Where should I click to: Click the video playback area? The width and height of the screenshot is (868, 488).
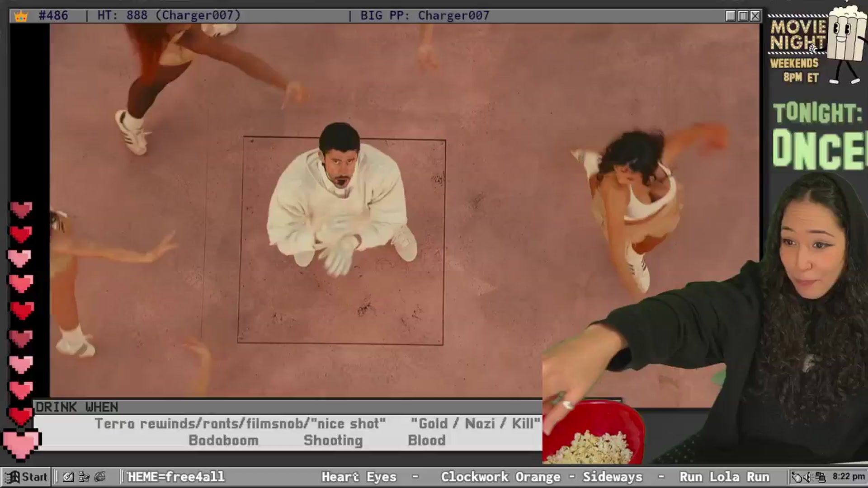405,211
